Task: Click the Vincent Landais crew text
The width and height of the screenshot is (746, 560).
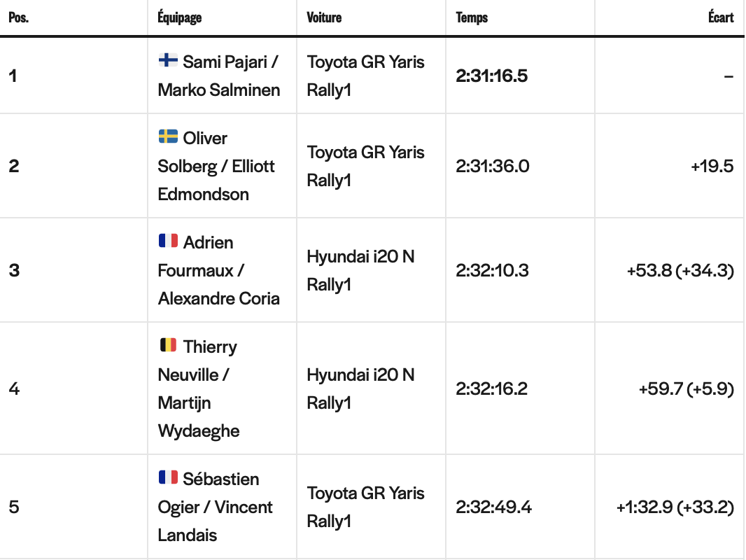Action: pyautogui.click(x=215, y=521)
